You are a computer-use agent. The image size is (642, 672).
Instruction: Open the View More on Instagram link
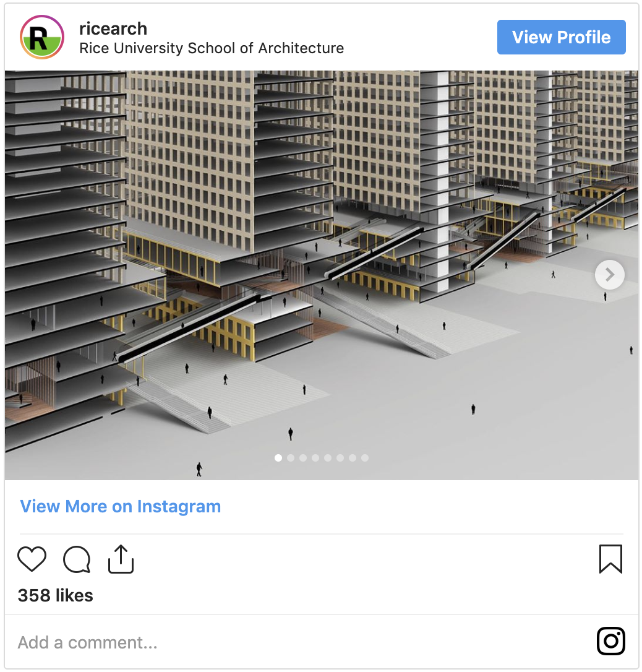[121, 506]
